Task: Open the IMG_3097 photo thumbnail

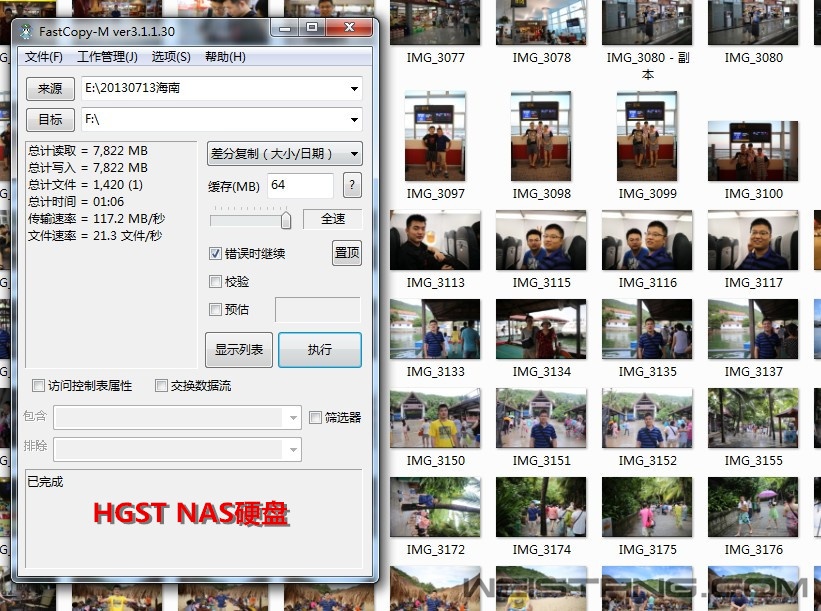Action: (435, 136)
